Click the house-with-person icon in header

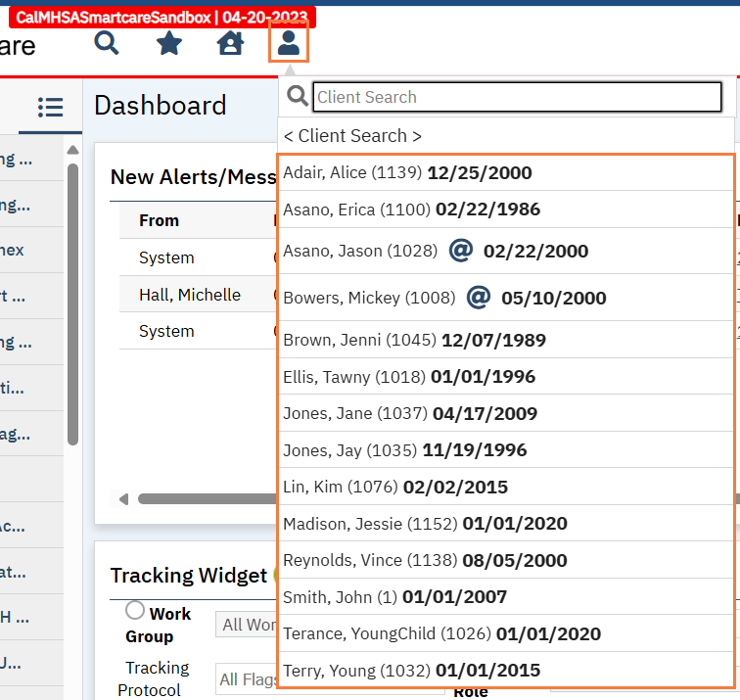point(230,43)
